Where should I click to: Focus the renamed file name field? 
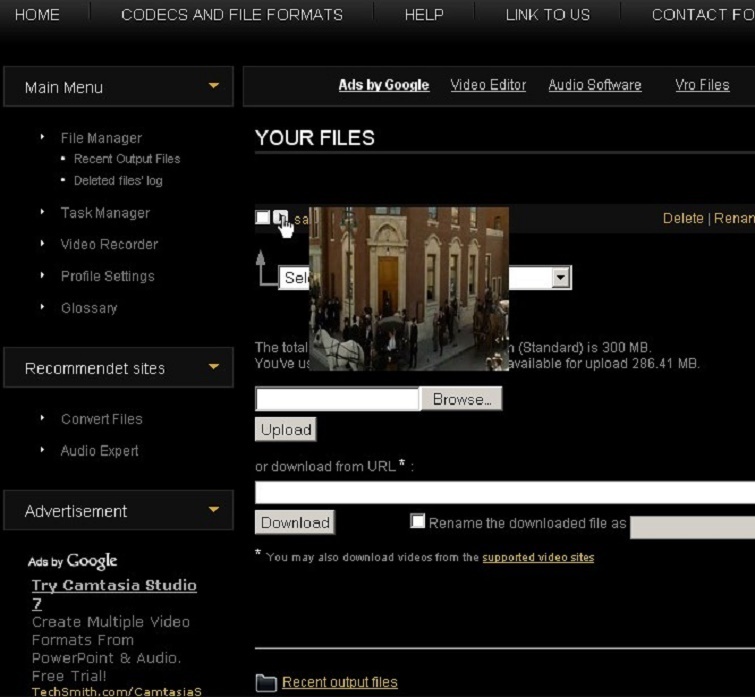click(692, 528)
